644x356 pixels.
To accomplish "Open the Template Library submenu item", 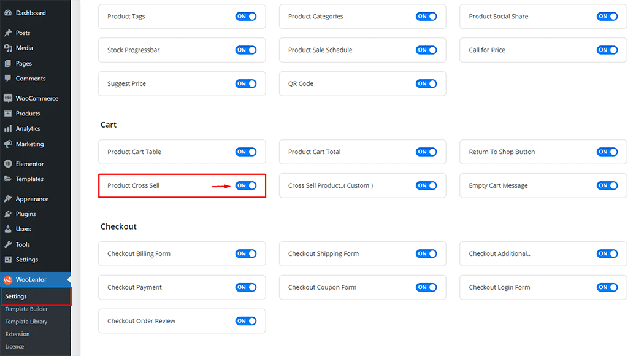I will click(x=26, y=322).
